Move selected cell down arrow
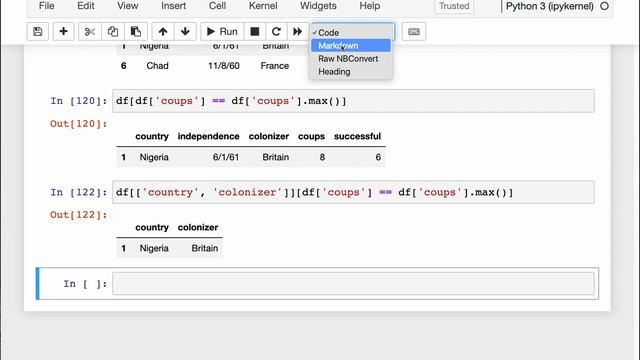 185,31
